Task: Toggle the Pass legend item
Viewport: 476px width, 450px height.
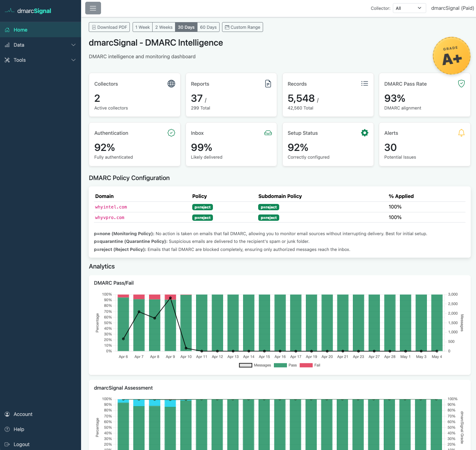Action: point(285,365)
